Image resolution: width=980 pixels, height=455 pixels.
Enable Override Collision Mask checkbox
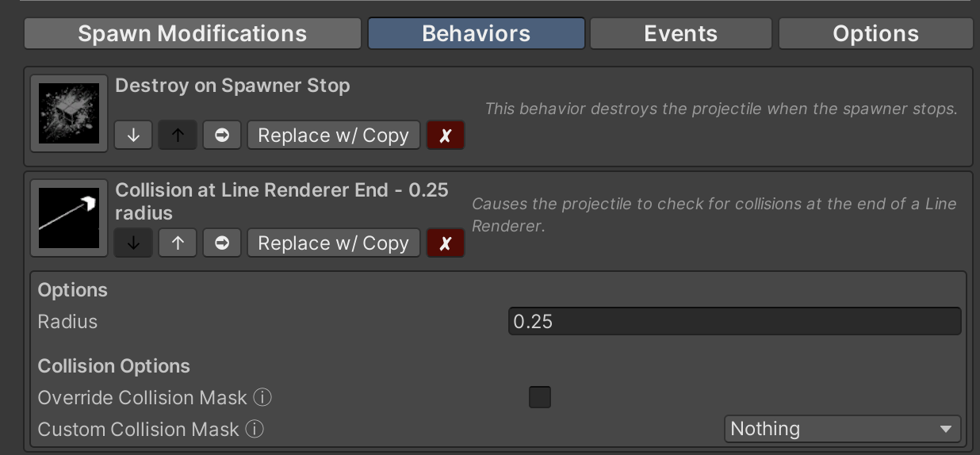(540, 397)
